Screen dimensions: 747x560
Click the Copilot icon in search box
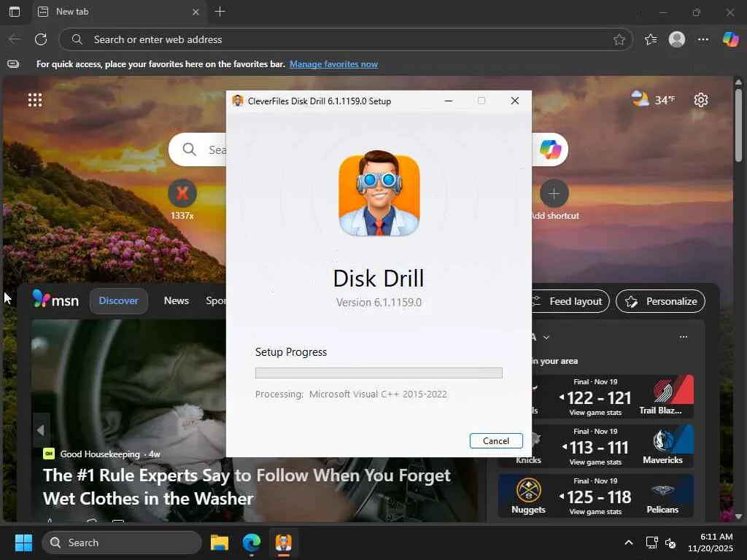click(550, 149)
